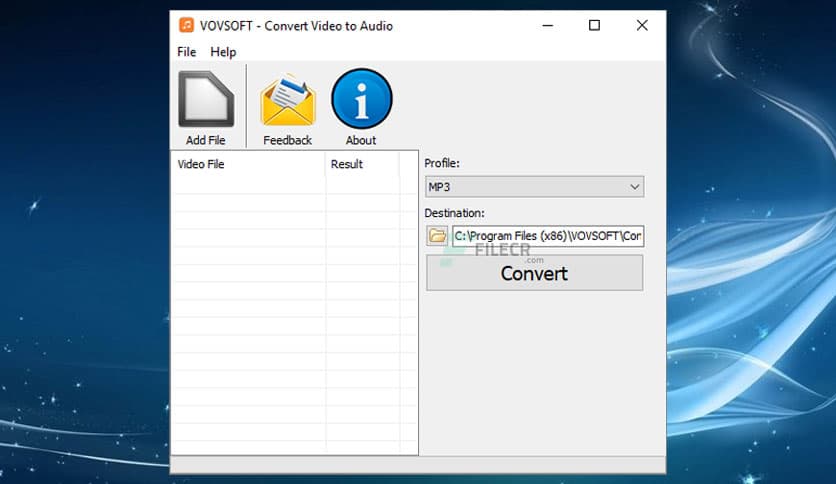Click the Destination path input field

[x=548, y=236]
